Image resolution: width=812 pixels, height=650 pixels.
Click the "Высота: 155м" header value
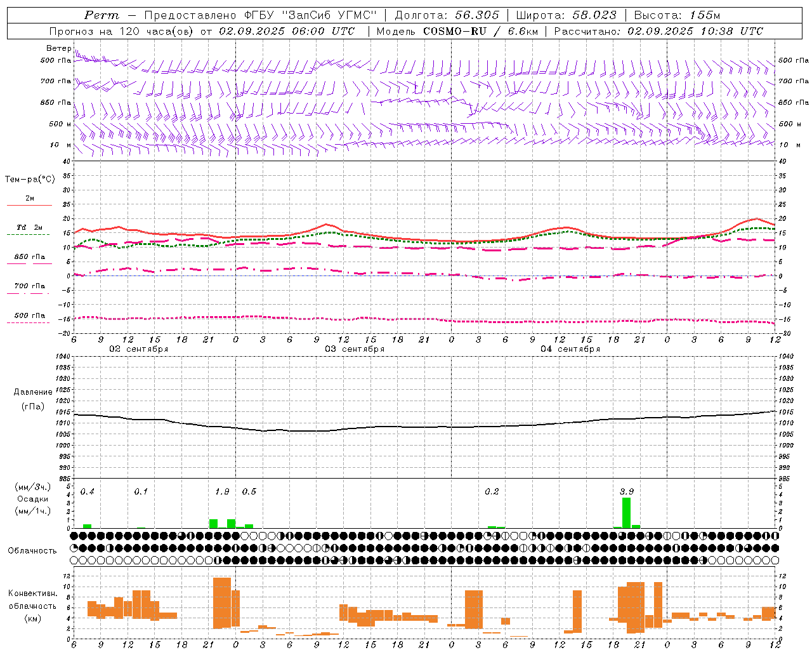[677, 15]
